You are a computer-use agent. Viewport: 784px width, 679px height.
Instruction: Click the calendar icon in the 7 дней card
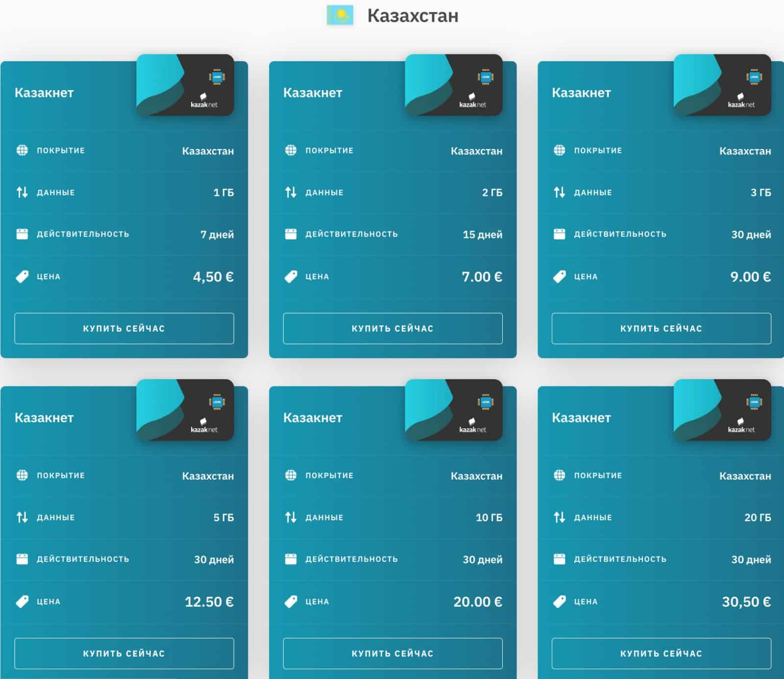(22, 234)
